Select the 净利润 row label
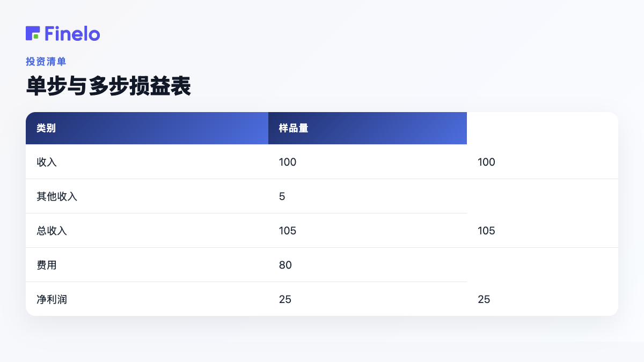 52,299
